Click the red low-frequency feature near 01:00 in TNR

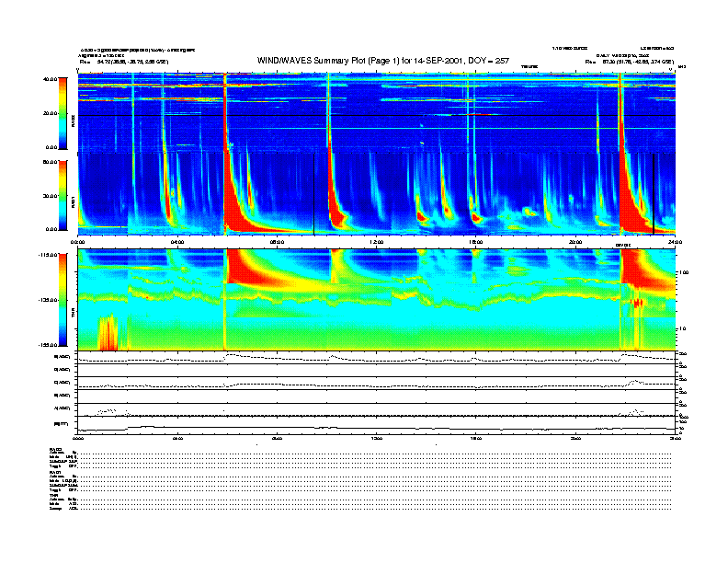click(108, 333)
